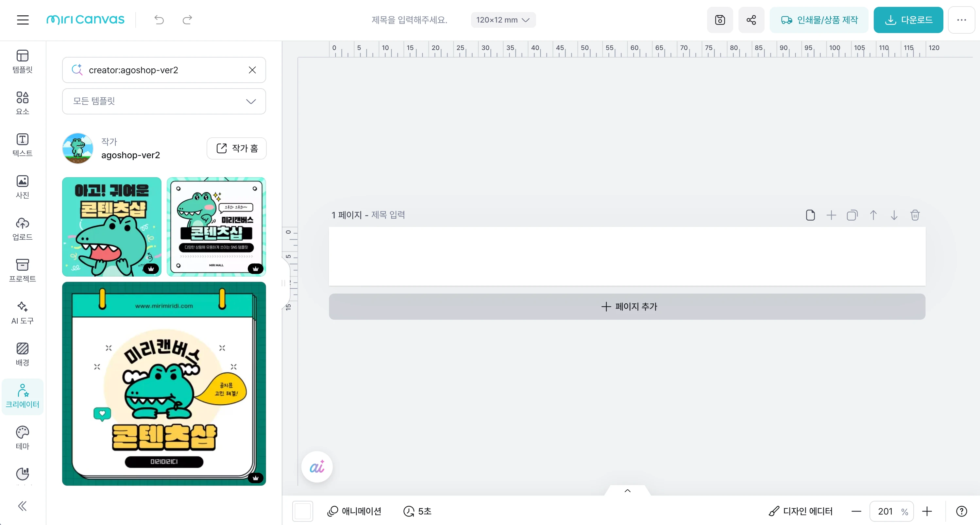Screen dimensions: 980x525
Task: Delete page with trash icon
Action: (x=915, y=215)
